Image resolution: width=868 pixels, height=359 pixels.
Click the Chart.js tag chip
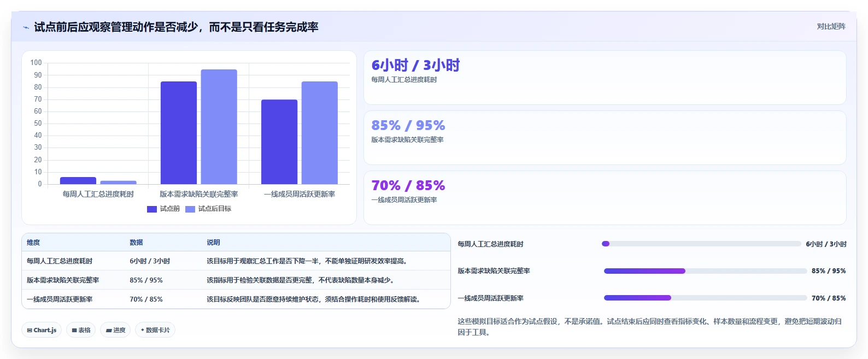pyautogui.click(x=42, y=330)
